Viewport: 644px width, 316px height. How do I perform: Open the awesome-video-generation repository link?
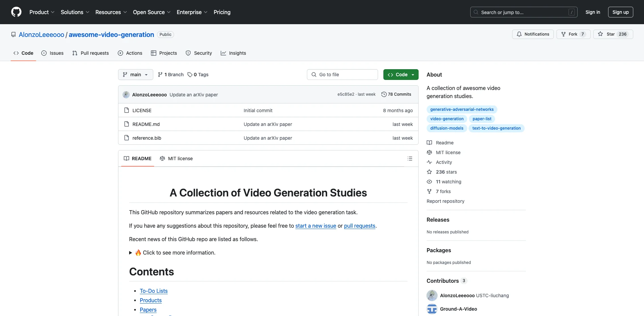point(111,35)
